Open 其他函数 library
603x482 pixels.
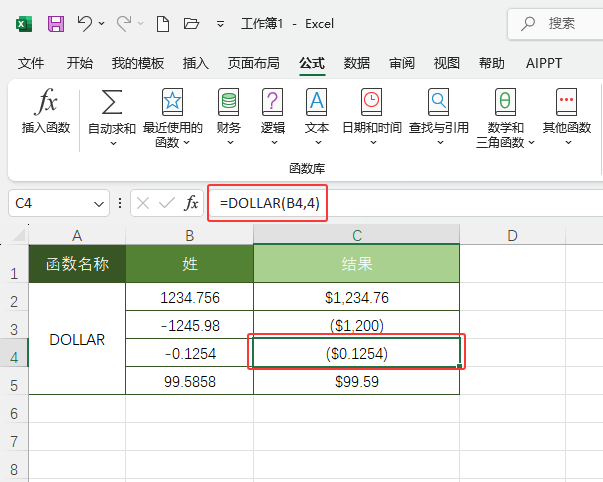click(x=566, y=117)
